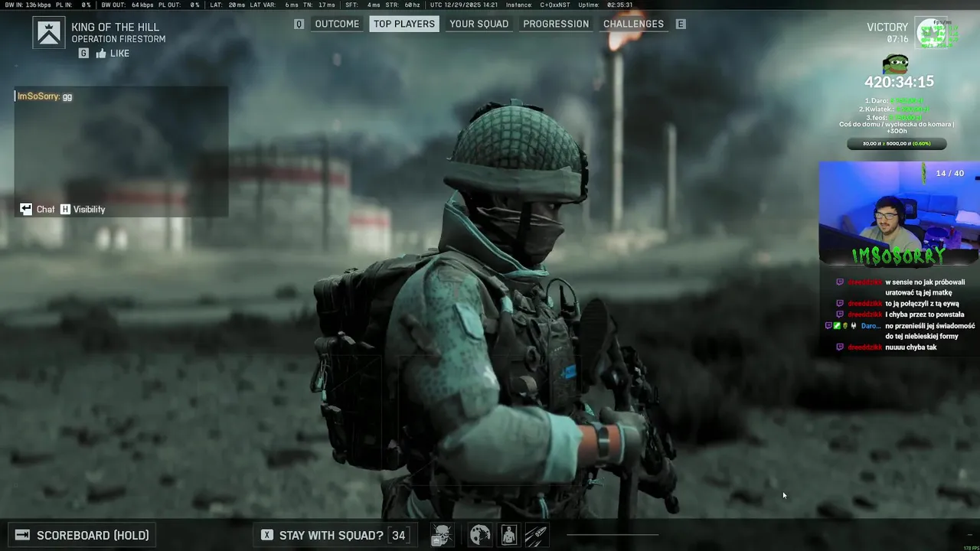
Task: Like the match with the thumbs-up icon
Action: 101,54
